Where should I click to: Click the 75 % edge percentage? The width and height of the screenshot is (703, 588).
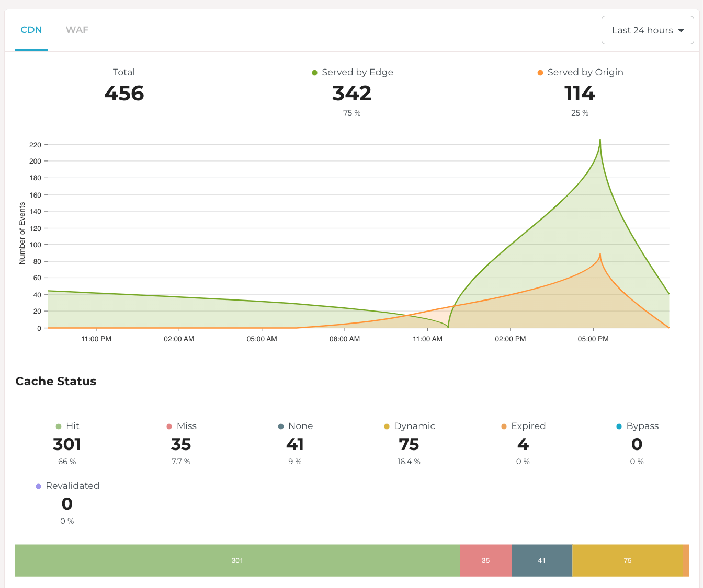click(352, 113)
